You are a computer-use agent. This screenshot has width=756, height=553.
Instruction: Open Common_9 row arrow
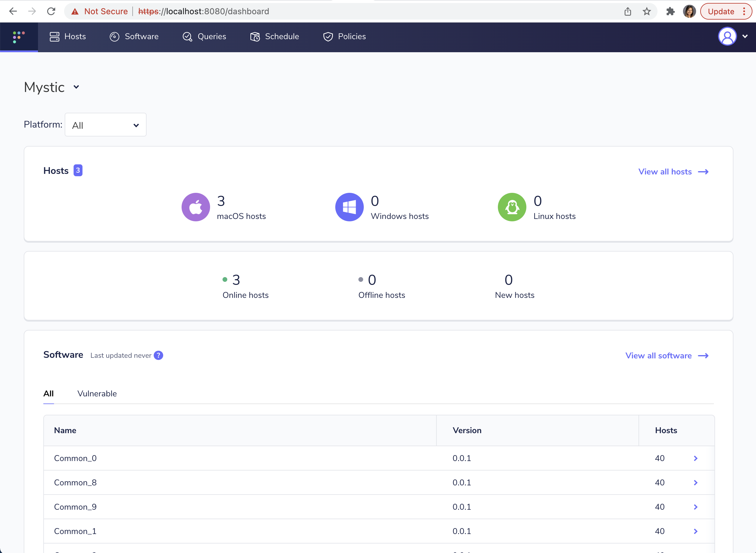point(696,507)
